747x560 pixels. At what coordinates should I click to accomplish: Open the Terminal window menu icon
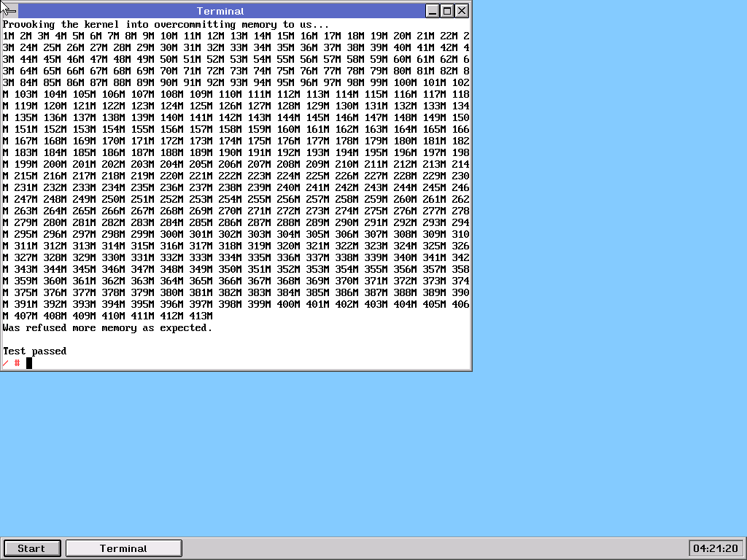pos(9,11)
